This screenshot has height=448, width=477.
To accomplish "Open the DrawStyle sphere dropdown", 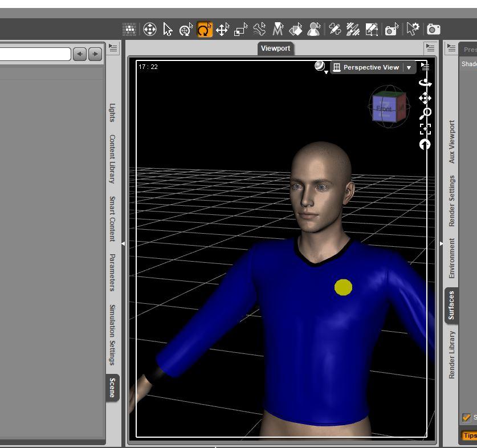I will pos(321,67).
